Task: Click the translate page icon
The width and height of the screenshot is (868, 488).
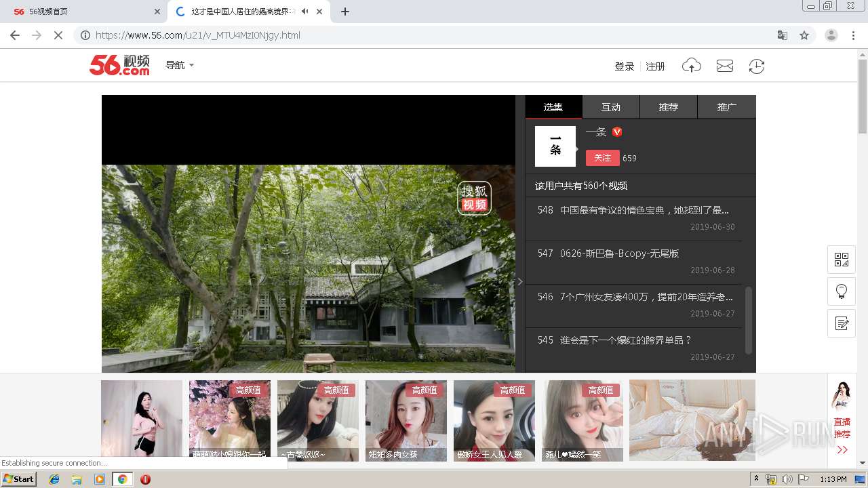Action: click(783, 35)
